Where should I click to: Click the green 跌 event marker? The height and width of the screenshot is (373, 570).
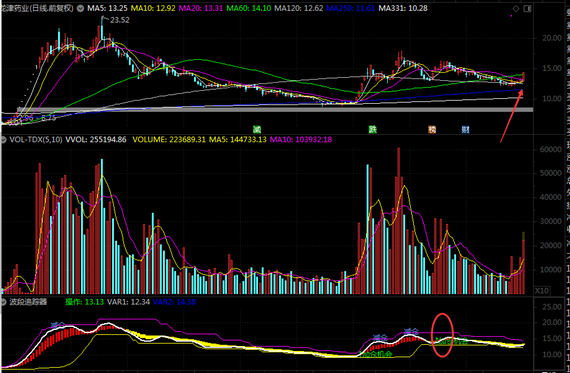pos(372,129)
